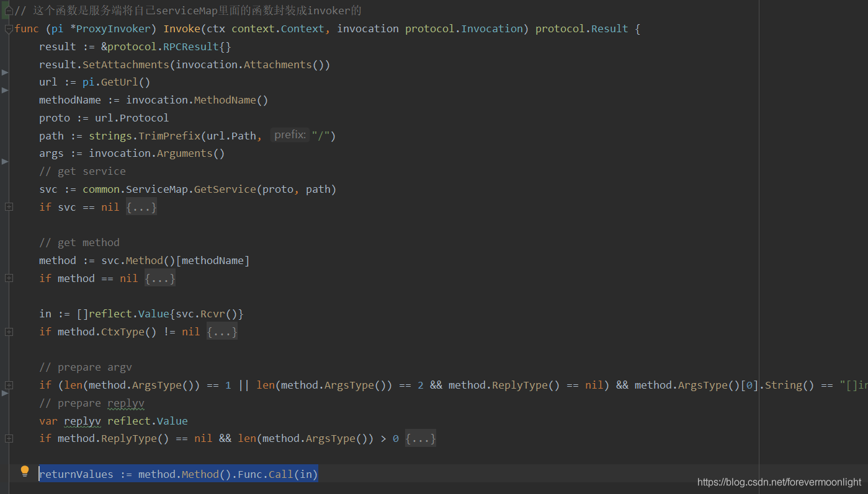Expand folded {...} after 'len(method.ArgsType()) > 0'
Screen dimensions: 868x494
(x=421, y=439)
